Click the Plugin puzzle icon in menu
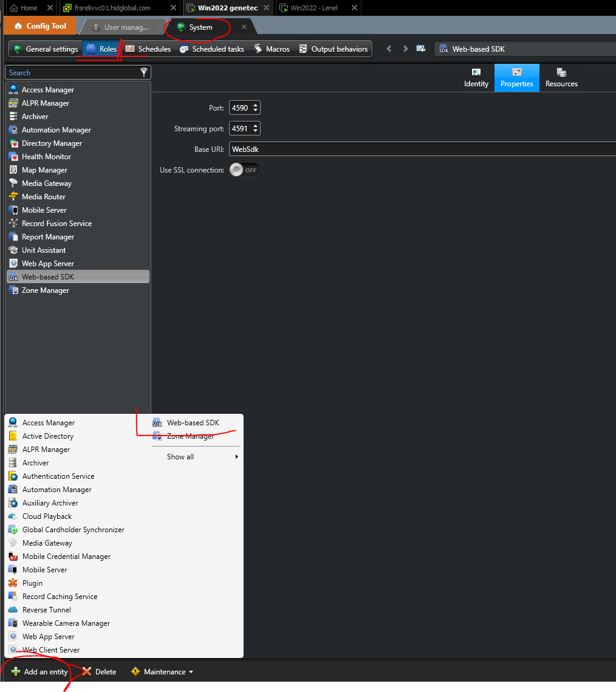Viewport: 616px width, 692px height. point(13,583)
